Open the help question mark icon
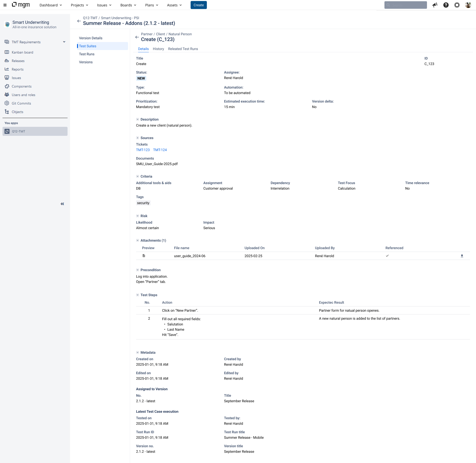Viewport: 476px width, 463px height. [446, 5]
